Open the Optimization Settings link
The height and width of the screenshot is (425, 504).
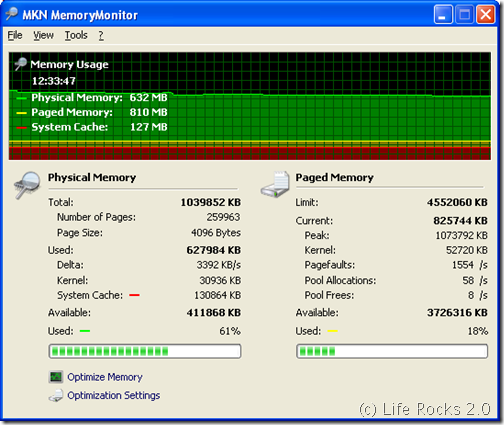(x=114, y=395)
